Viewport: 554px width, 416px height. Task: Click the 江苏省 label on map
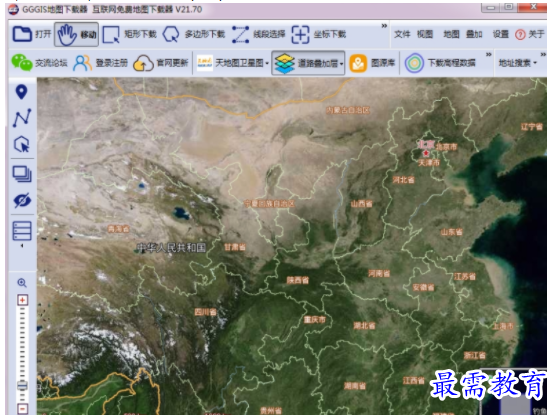click(x=464, y=276)
